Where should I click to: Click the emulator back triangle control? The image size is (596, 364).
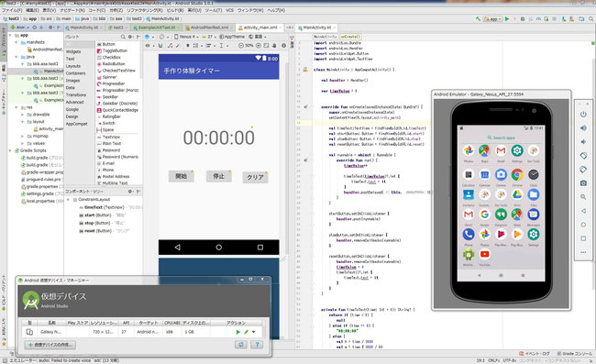(583, 211)
